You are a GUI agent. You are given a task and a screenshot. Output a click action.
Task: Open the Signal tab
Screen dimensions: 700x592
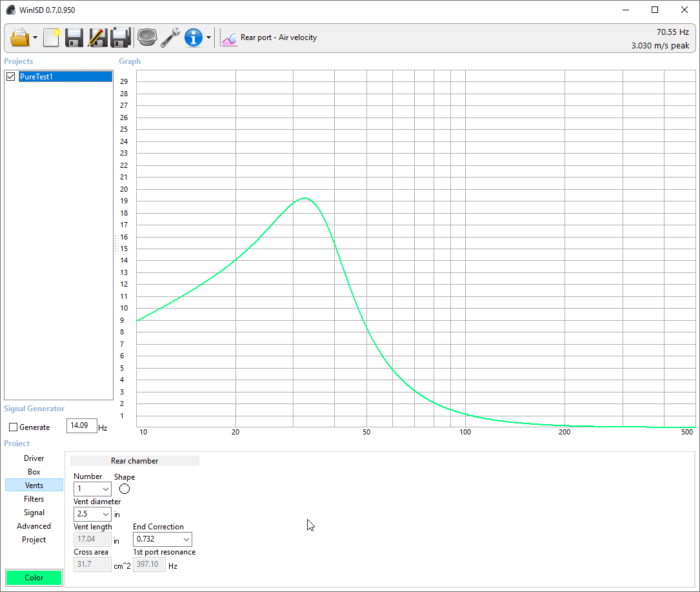click(x=34, y=513)
